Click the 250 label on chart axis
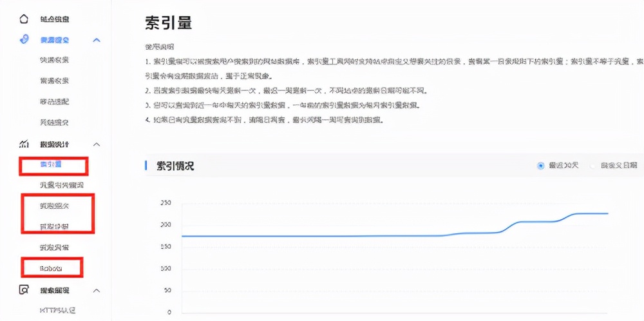Image resolution: width=644 pixels, height=321 pixels. (166, 203)
